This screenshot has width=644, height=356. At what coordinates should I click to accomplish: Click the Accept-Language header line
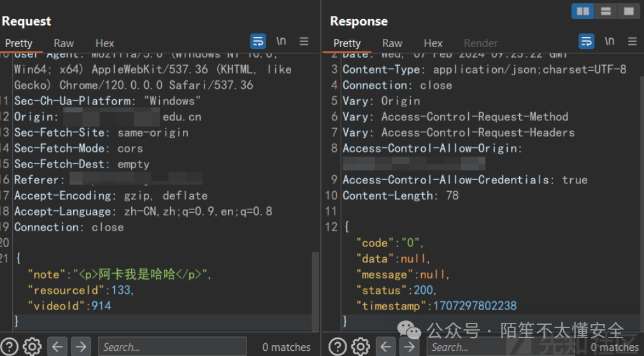click(x=143, y=211)
